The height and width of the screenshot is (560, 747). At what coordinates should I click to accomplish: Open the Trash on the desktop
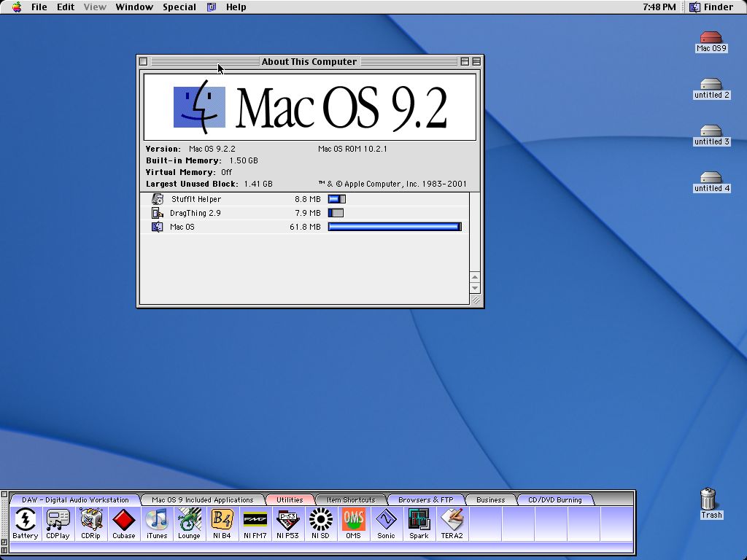708,499
